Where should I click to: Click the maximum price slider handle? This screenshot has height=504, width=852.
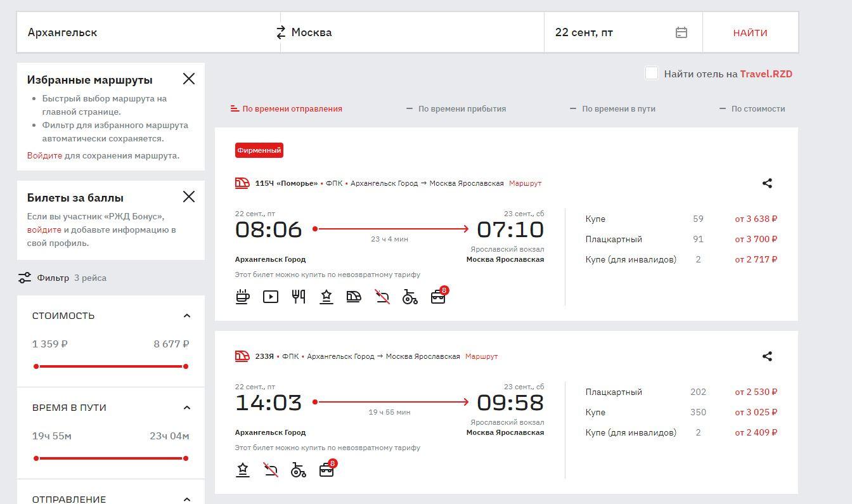click(x=185, y=366)
